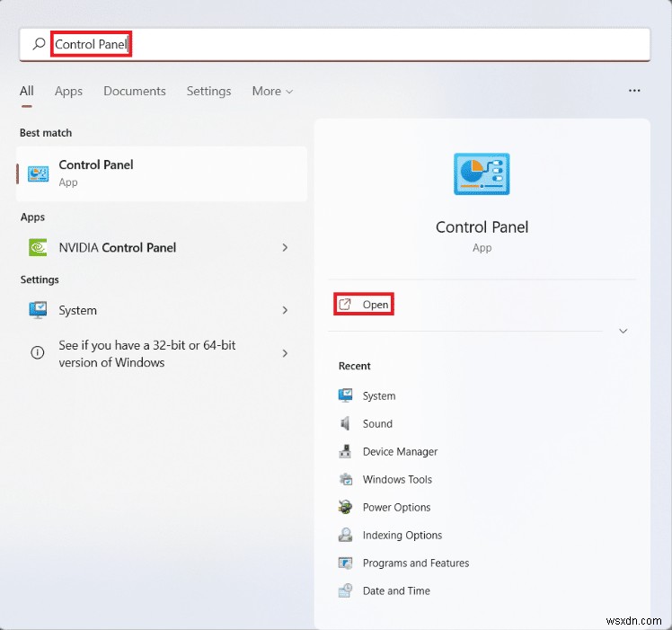Click the Open external-link icon
Screen dimensions: 672x630
coord(345,305)
